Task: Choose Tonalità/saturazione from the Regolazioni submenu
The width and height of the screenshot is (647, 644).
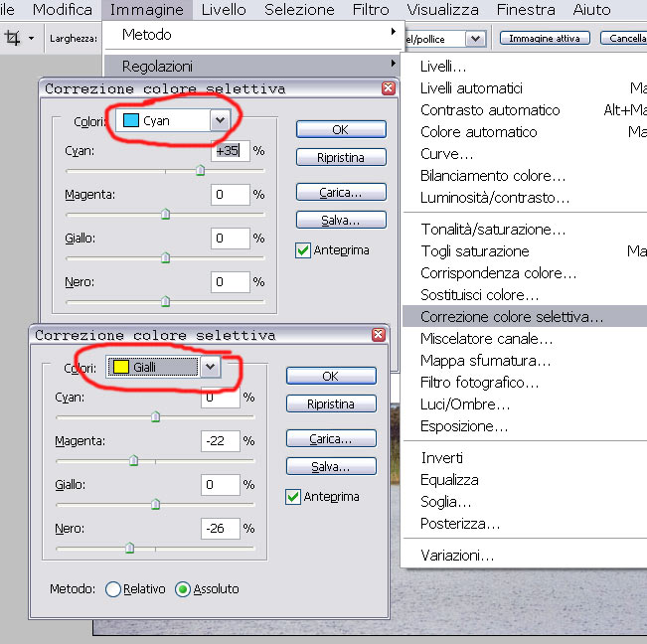Action: [492, 230]
